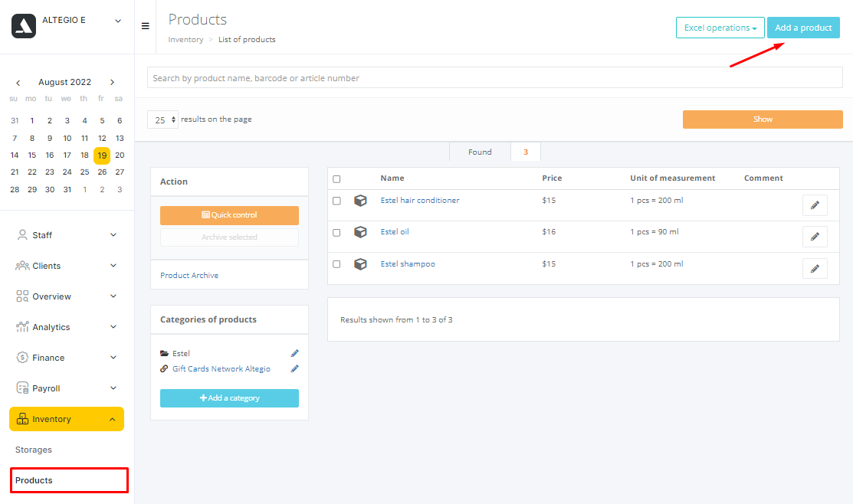Click the Inventory boxes icon

[x=22, y=419]
